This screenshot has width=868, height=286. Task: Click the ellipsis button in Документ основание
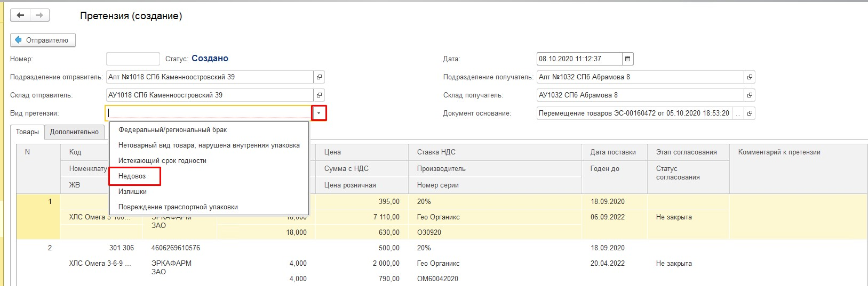tap(738, 113)
